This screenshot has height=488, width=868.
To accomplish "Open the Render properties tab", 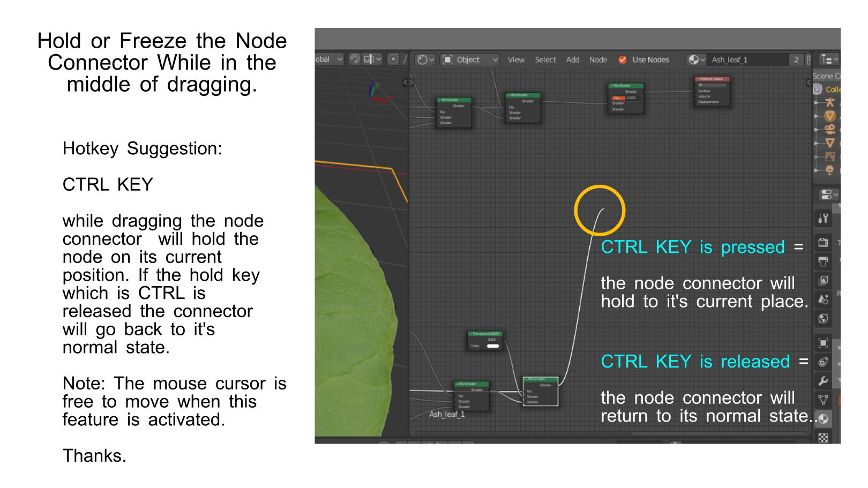I will 823,243.
